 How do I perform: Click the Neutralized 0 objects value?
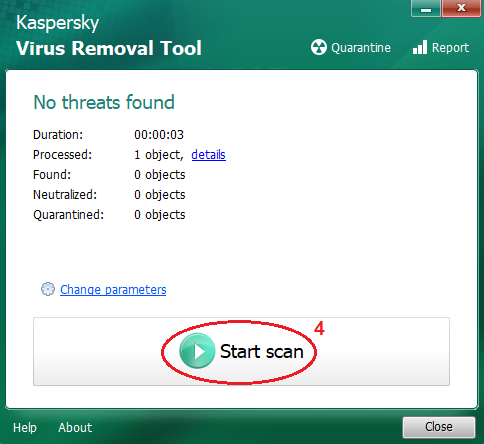160,195
